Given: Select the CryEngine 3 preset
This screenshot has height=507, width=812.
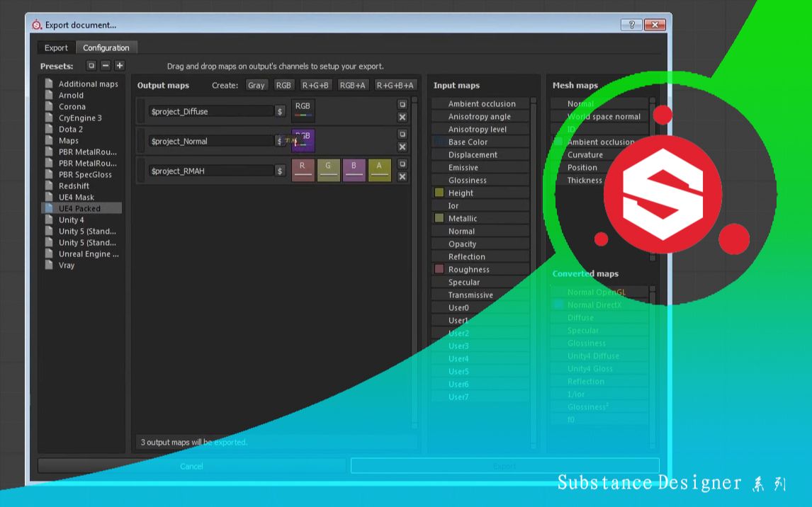Looking at the screenshot, I should coord(81,118).
